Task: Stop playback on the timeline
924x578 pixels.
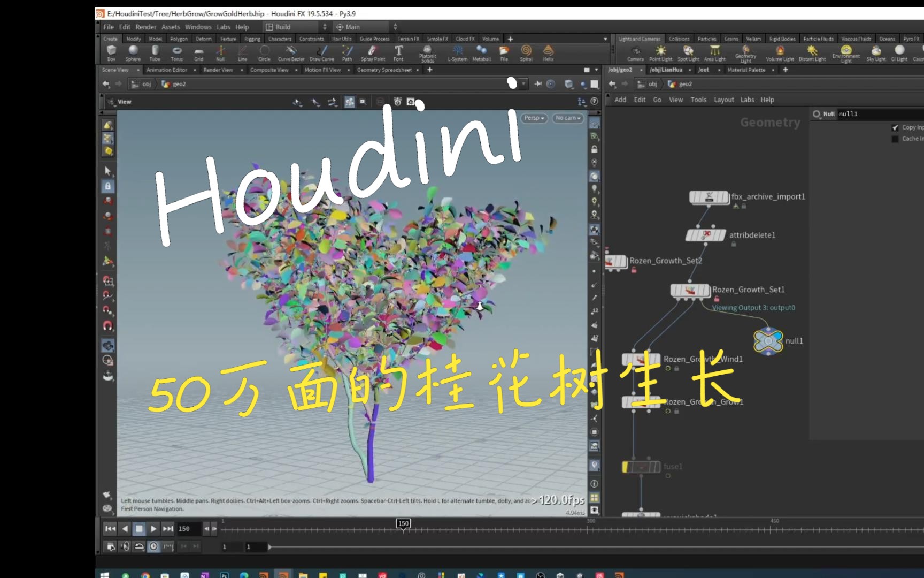Action: pos(139,529)
